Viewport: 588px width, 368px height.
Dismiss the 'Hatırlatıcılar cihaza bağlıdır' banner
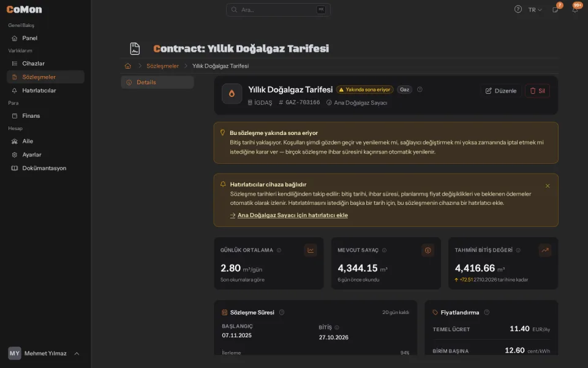pyautogui.click(x=548, y=186)
